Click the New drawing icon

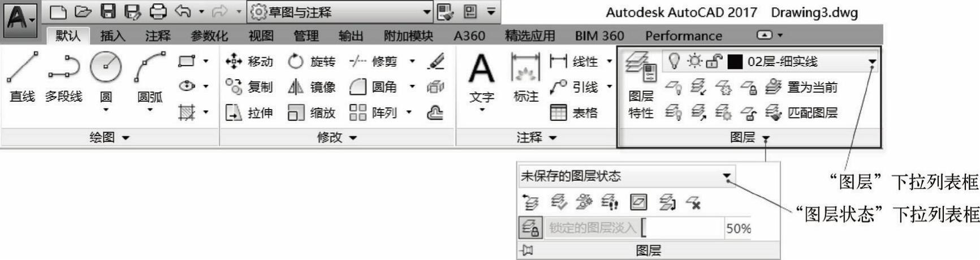(58, 11)
